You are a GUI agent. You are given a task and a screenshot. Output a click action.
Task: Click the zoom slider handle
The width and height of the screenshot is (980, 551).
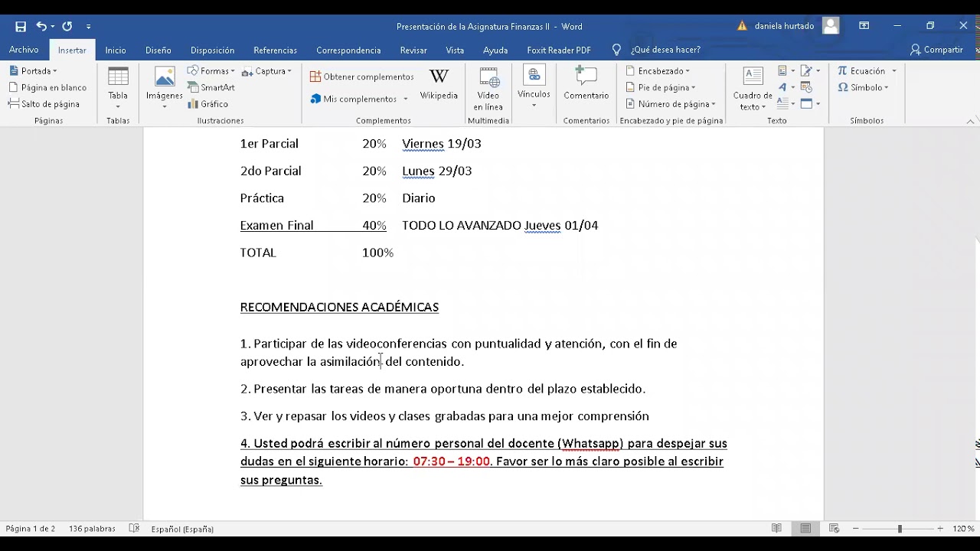pyautogui.click(x=900, y=529)
